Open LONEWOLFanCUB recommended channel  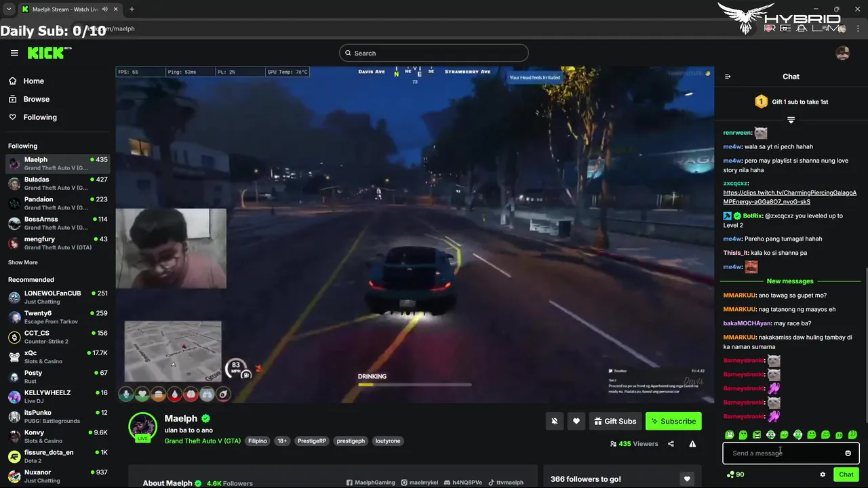coord(58,297)
